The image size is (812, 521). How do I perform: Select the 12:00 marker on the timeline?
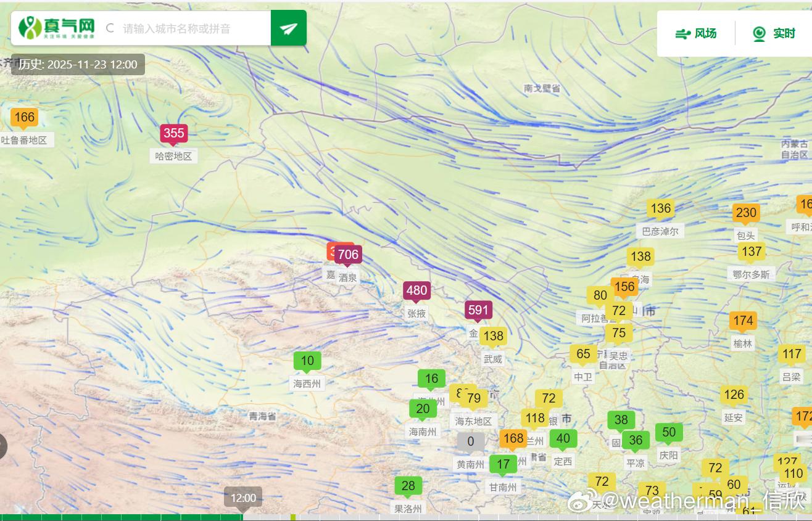click(x=243, y=498)
